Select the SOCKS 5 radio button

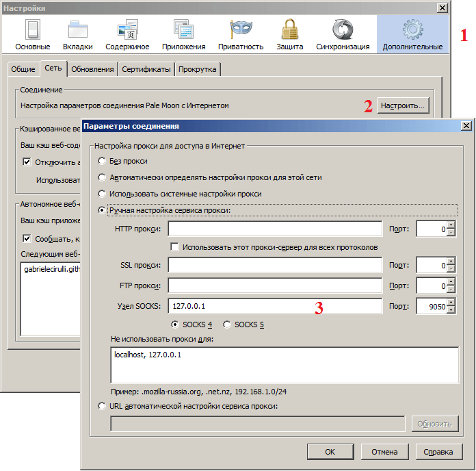(x=227, y=324)
